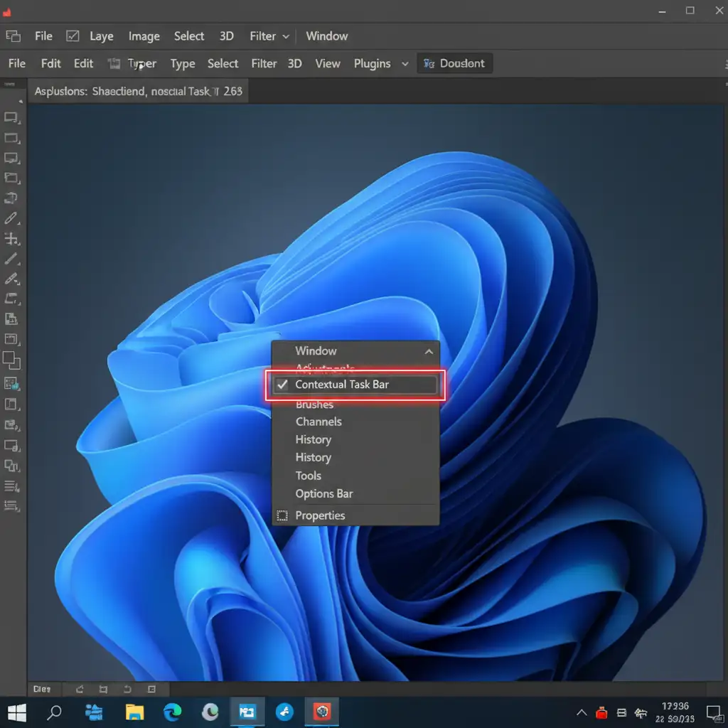Viewport: 728px width, 728px height.
Task: Select Options Bar in the Window list
Action: (324, 494)
